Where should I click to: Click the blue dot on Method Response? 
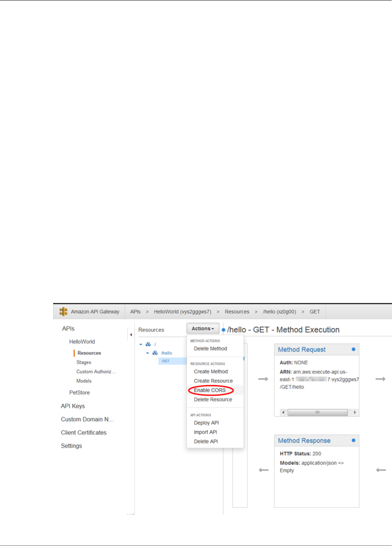pyautogui.click(x=353, y=440)
